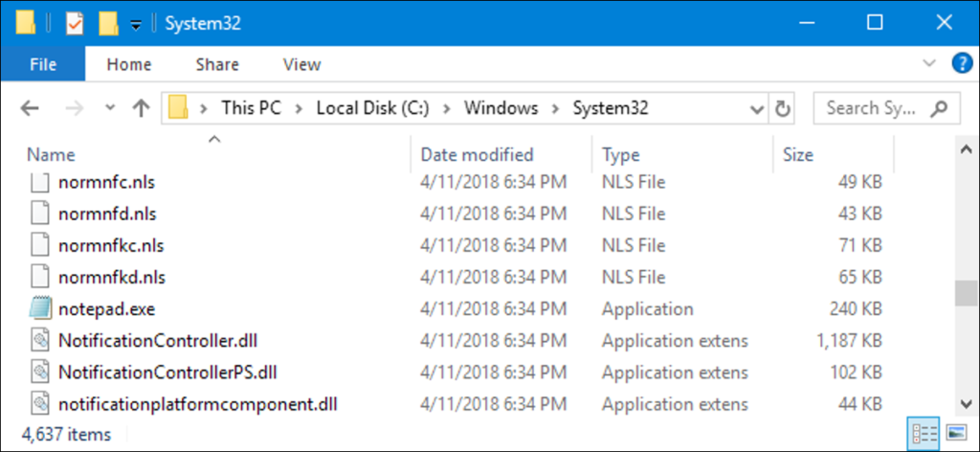This screenshot has height=452, width=980.
Task: Open the Help question mark icon
Action: click(x=961, y=64)
